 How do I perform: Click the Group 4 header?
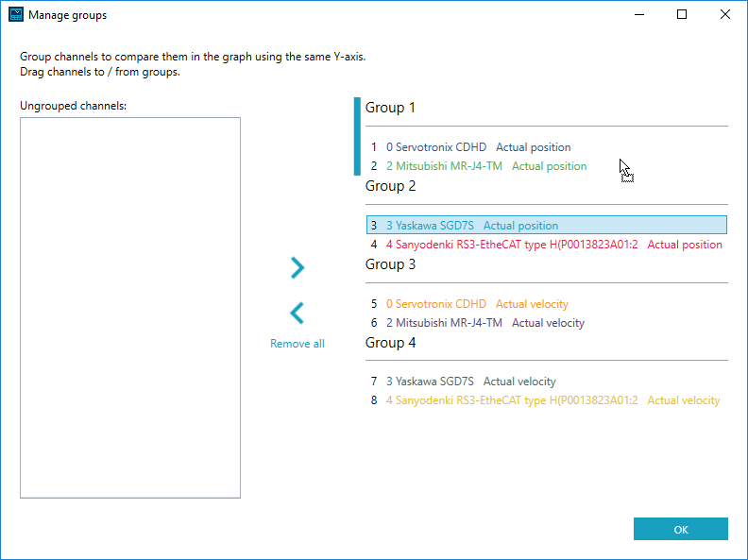(391, 343)
